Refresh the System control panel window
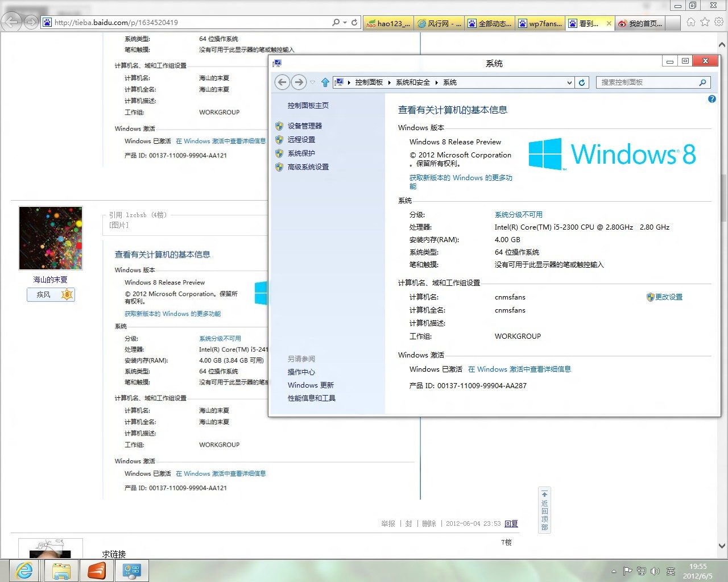This screenshot has width=728, height=582. point(582,82)
